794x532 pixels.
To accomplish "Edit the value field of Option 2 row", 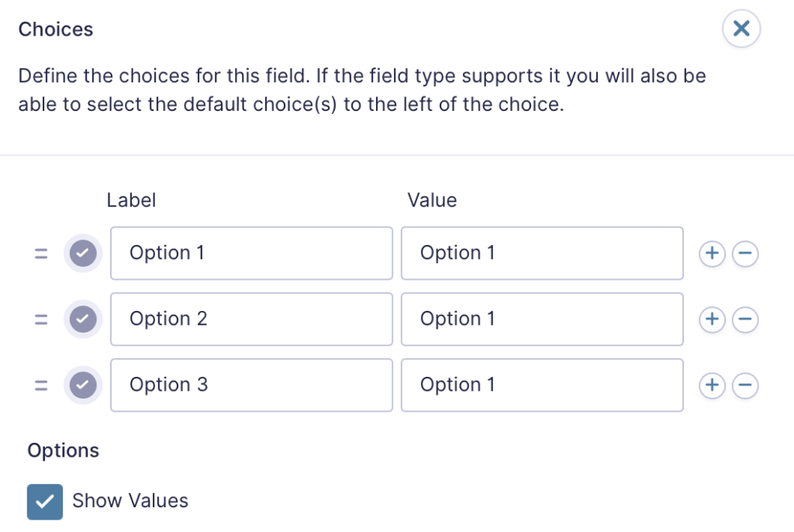I will (x=542, y=320).
